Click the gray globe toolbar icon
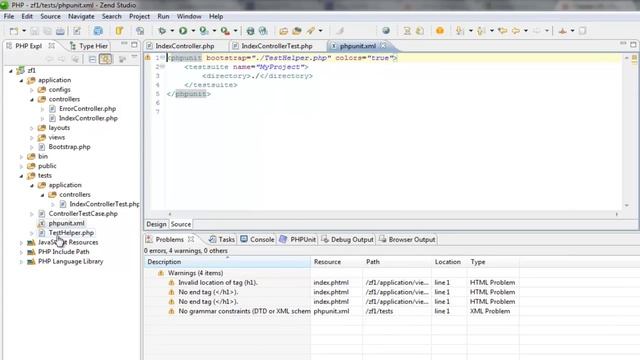This screenshot has width=640, height=360. pos(386,31)
